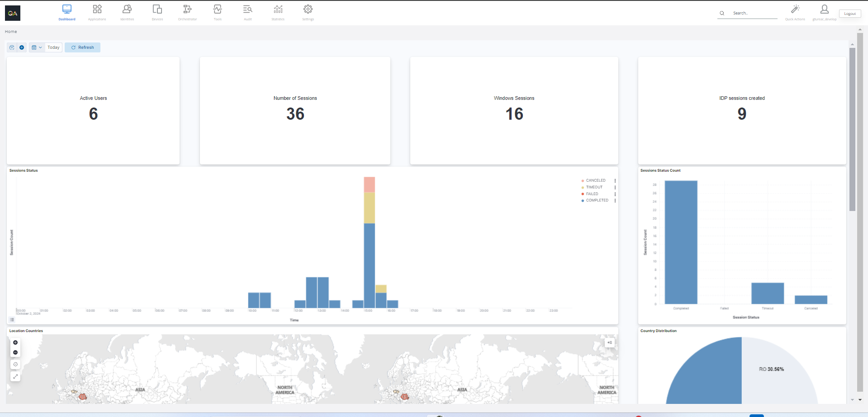Open options menu for CANCELED legend
The image size is (868, 417).
coord(615,181)
